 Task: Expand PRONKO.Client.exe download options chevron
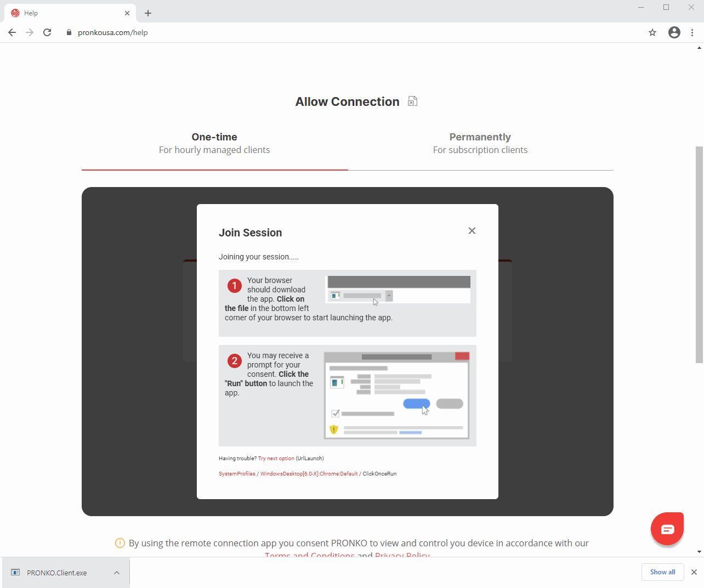117,573
